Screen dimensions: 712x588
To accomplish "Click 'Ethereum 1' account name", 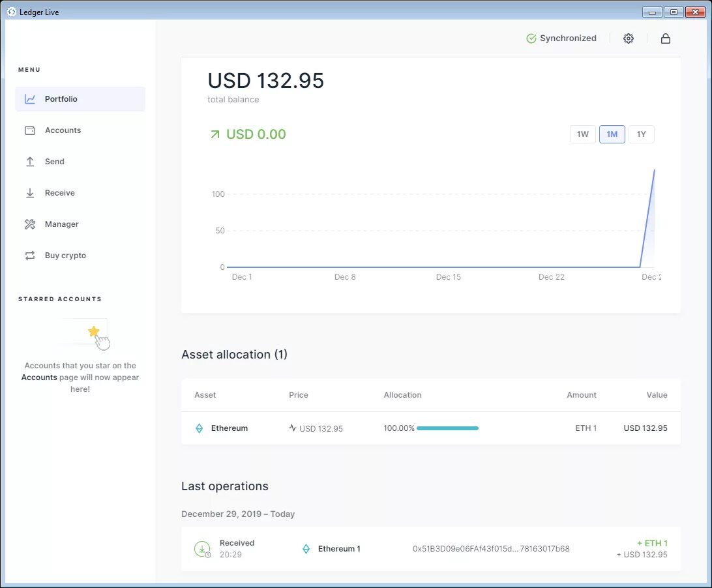I will (x=339, y=549).
